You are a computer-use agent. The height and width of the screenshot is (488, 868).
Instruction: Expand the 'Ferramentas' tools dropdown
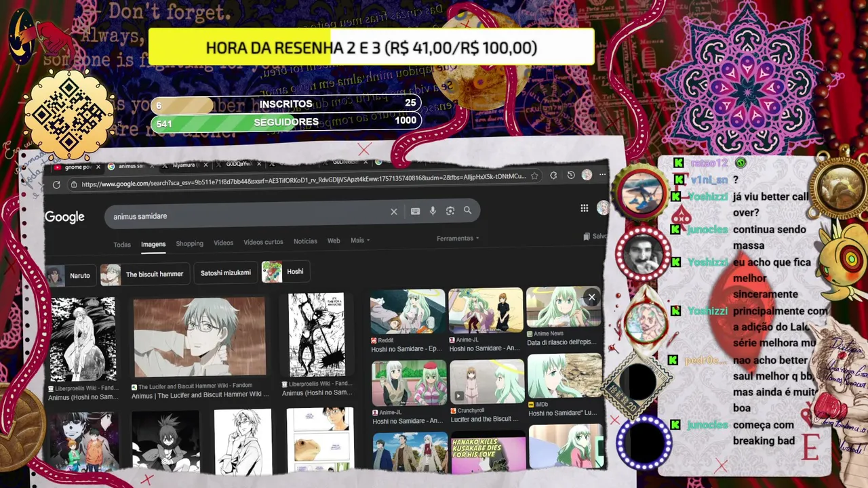pos(458,239)
